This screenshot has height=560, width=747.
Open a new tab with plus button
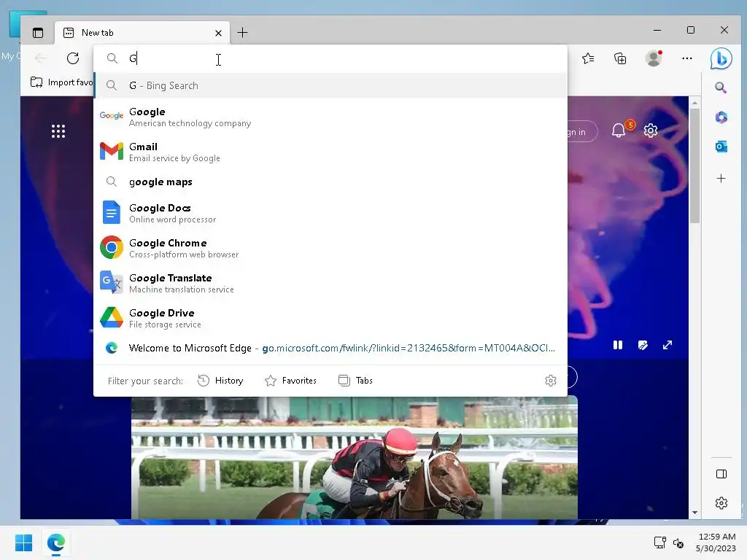coord(242,33)
